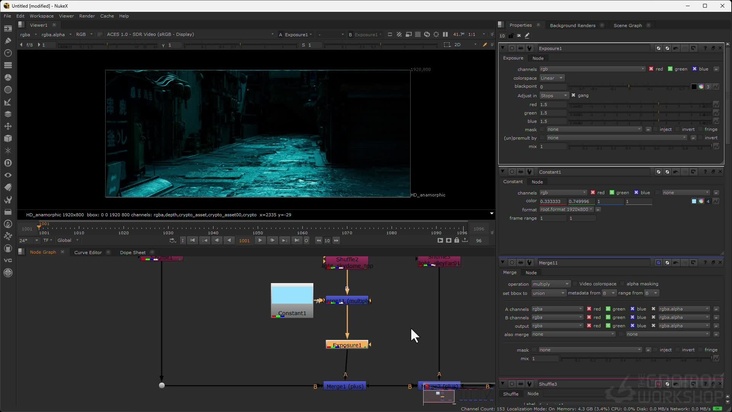Open the Draw nodes toolbar menu

tap(8, 41)
